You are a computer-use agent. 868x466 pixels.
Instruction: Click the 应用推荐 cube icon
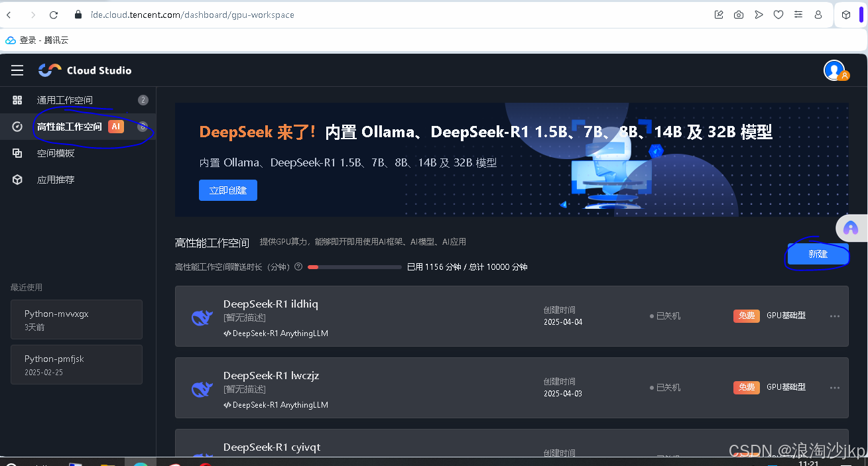(17, 180)
